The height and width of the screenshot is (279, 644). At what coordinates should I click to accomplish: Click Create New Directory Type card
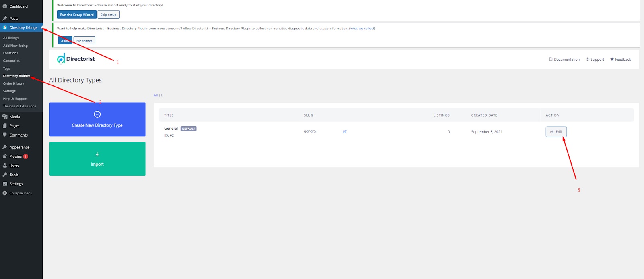(x=97, y=119)
